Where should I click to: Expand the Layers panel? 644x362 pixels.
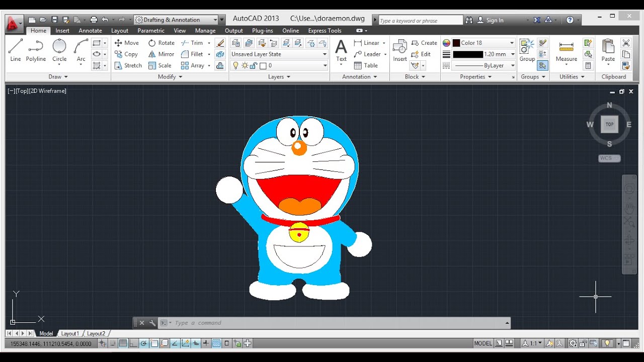tap(279, 77)
